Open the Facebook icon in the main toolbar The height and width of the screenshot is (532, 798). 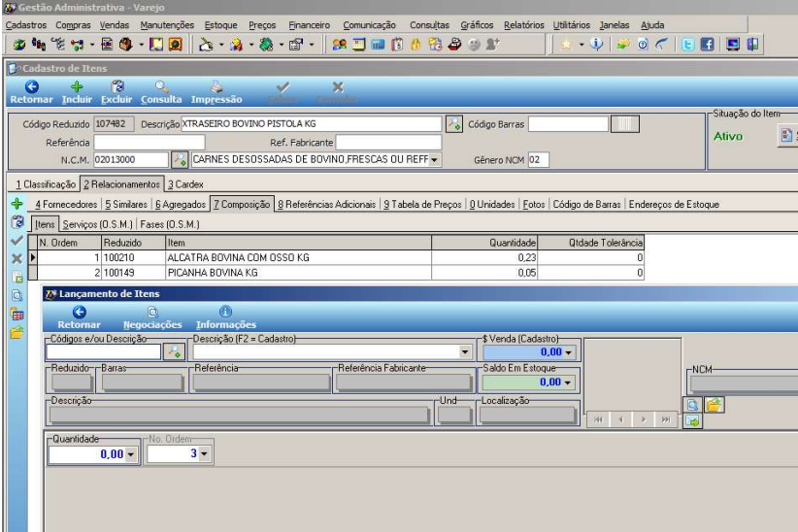point(707,45)
